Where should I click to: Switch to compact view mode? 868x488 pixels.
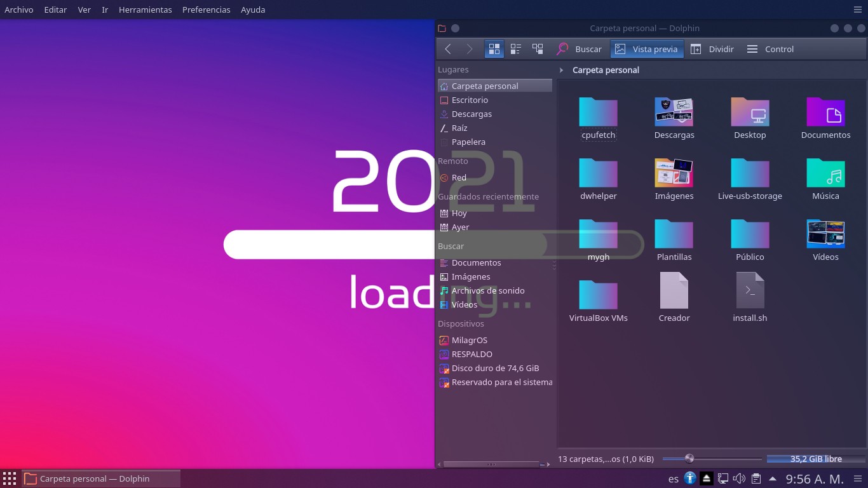click(516, 49)
